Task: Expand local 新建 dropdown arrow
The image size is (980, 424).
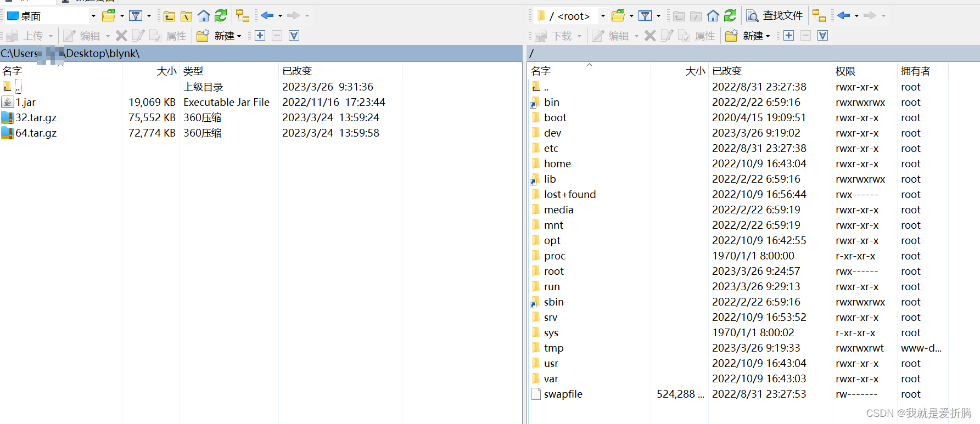Action: click(x=239, y=36)
